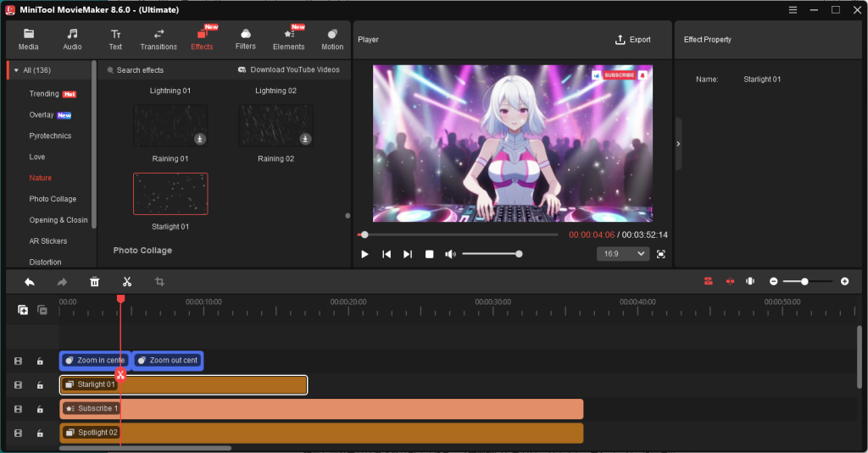868x453 pixels.
Task: Click the Export button
Action: coord(633,40)
